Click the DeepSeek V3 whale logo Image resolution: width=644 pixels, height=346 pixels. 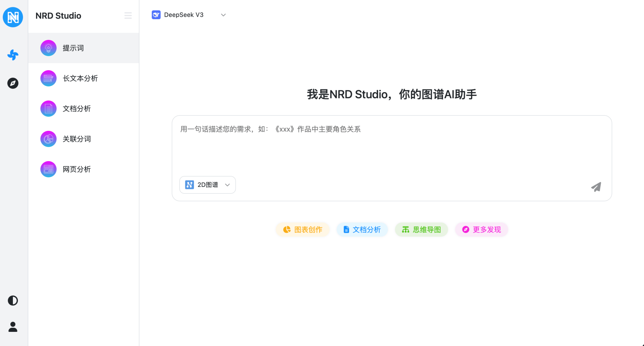coord(156,15)
